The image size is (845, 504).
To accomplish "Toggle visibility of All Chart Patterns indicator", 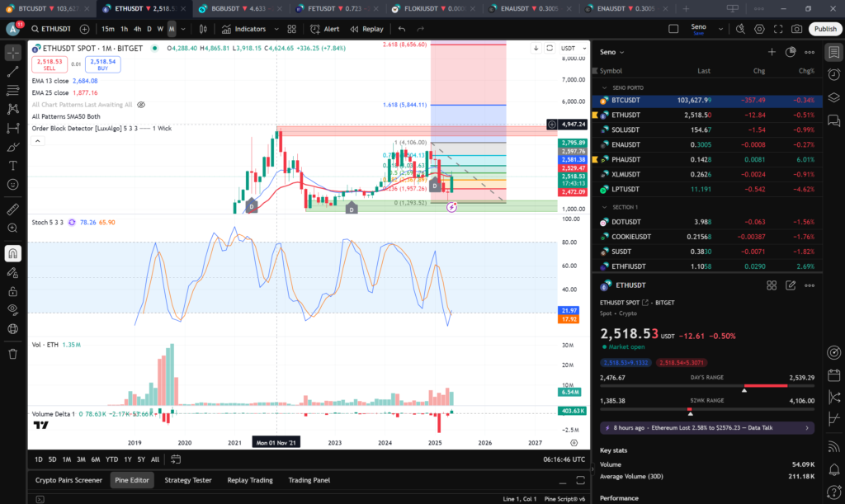I will [x=141, y=105].
